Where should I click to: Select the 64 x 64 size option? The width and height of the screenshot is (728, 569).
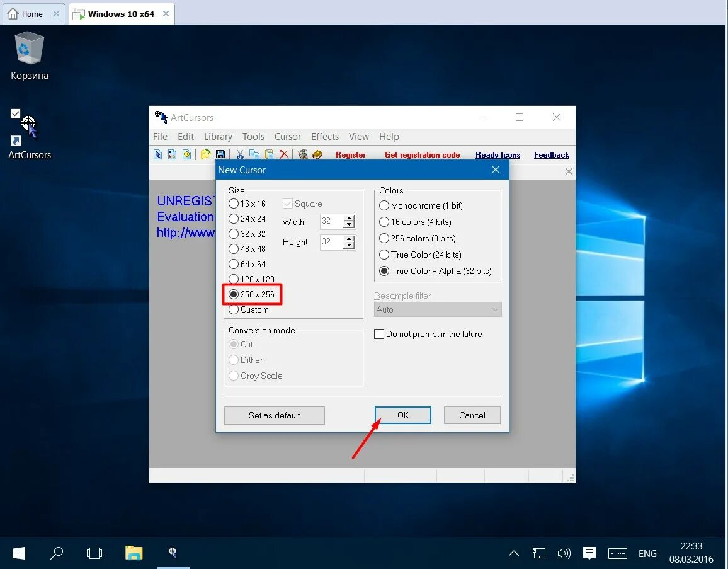[247, 264]
